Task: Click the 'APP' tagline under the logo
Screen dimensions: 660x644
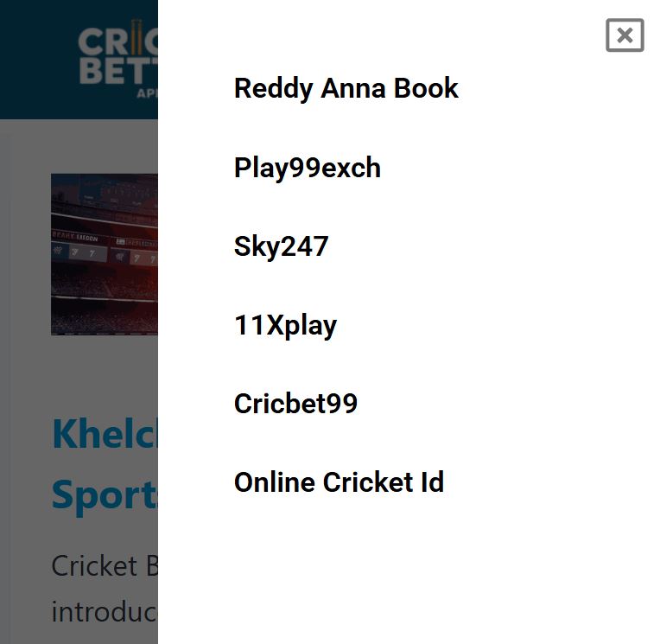Action: coord(146,92)
